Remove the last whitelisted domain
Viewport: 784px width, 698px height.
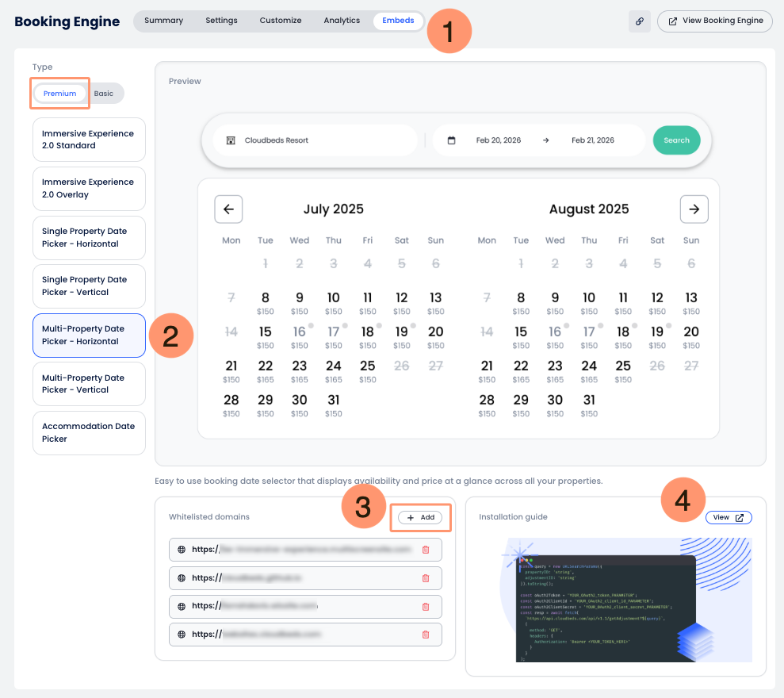[426, 635]
